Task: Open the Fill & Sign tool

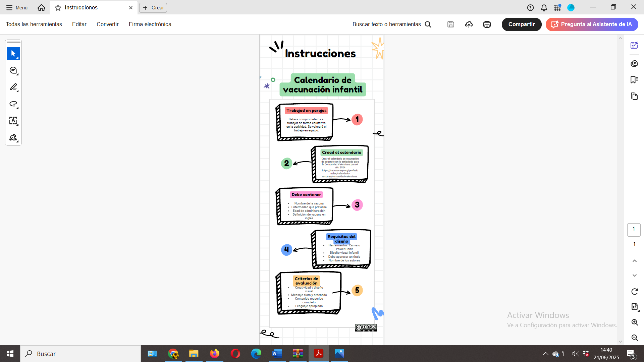Action: pyautogui.click(x=13, y=137)
